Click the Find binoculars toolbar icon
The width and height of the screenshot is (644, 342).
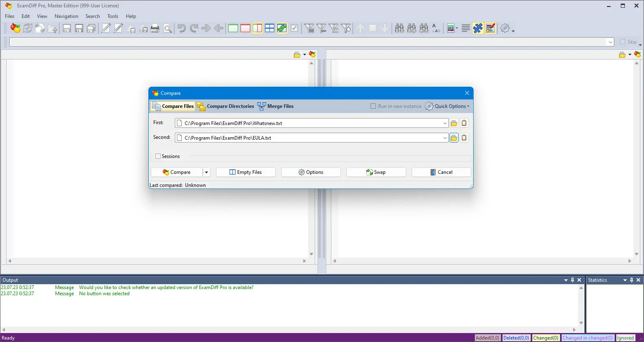click(399, 28)
